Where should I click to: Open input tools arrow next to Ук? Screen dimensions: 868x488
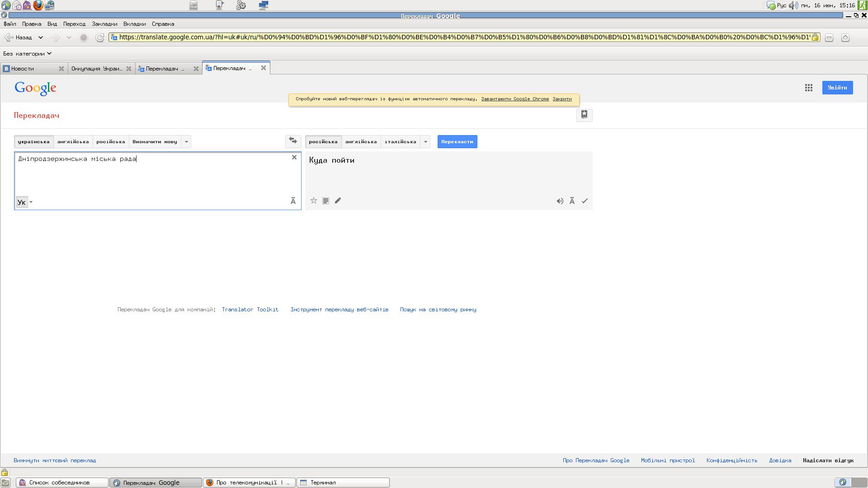tap(31, 202)
